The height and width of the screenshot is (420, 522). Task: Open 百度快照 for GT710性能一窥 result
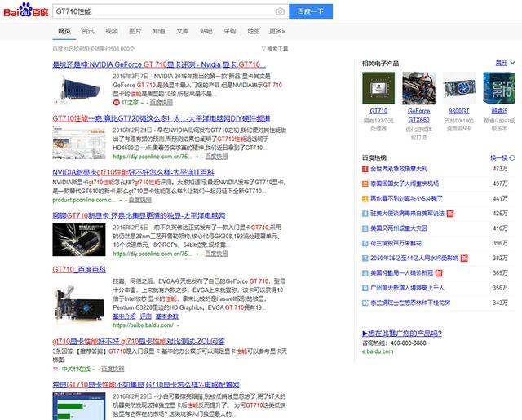216,157
